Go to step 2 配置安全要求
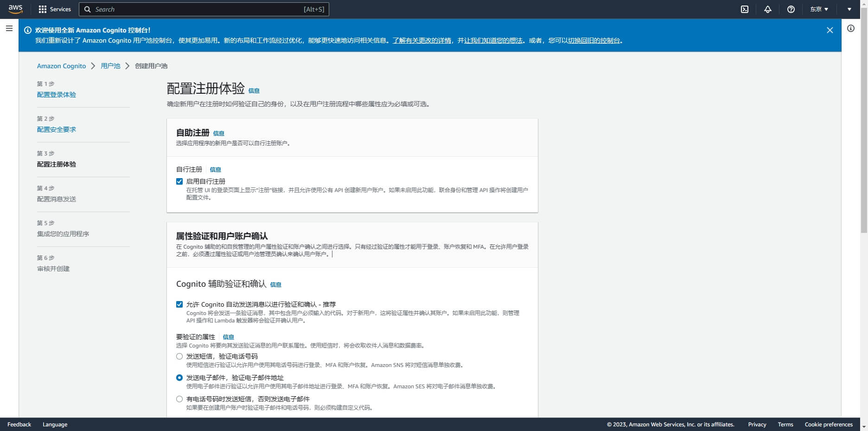This screenshot has width=868, height=431. click(x=56, y=129)
